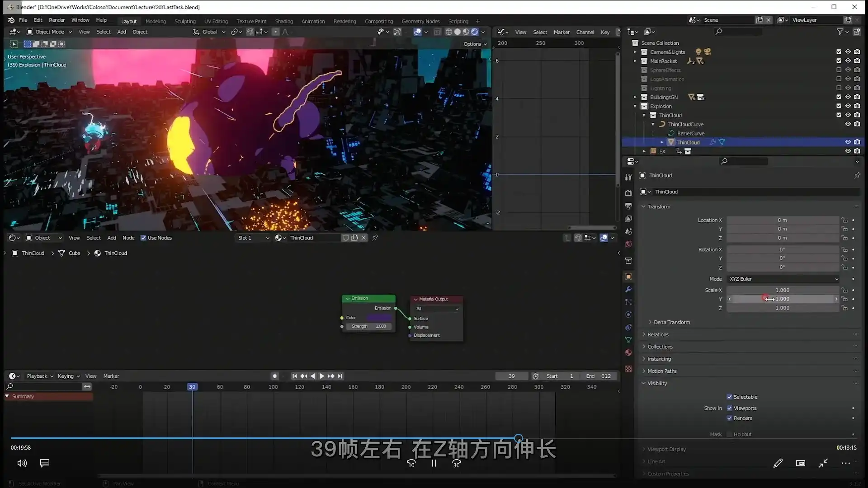
Task: Hide SphereEffects collection in viewport
Action: tap(848, 70)
